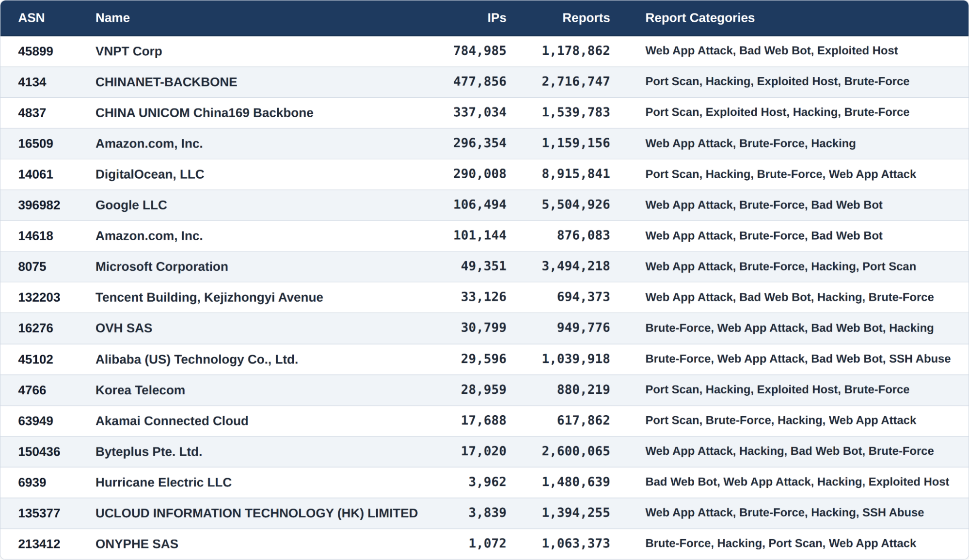Click the Name column header
The width and height of the screenshot is (969, 560).
pos(112,18)
